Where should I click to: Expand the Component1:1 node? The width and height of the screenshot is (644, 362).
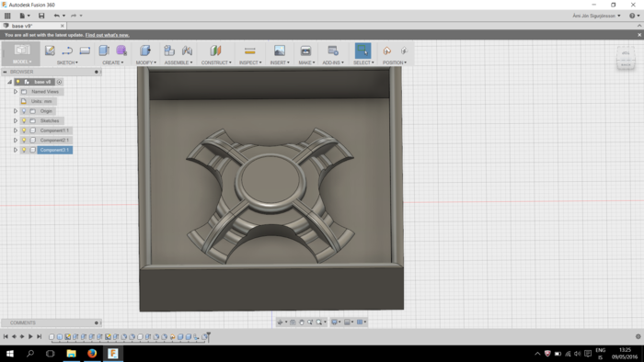pos(16,130)
